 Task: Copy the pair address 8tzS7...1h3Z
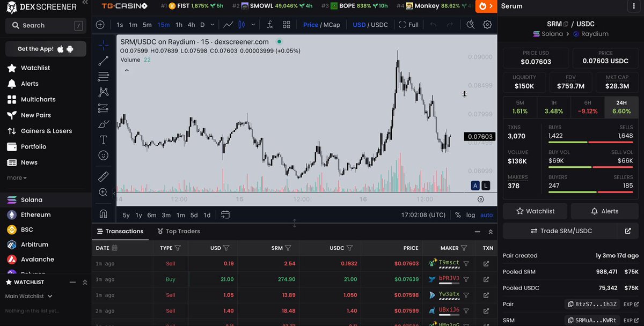pos(592,304)
